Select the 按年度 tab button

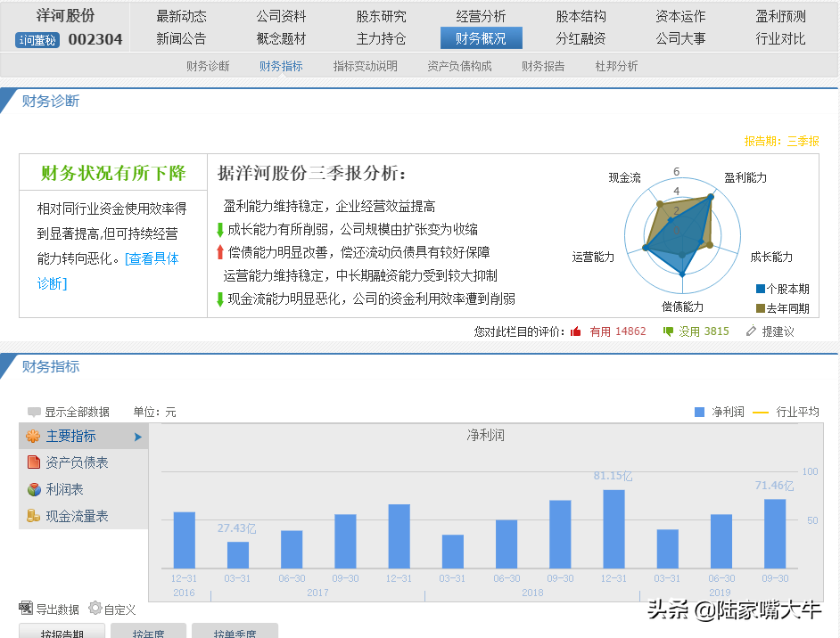[x=148, y=631]
